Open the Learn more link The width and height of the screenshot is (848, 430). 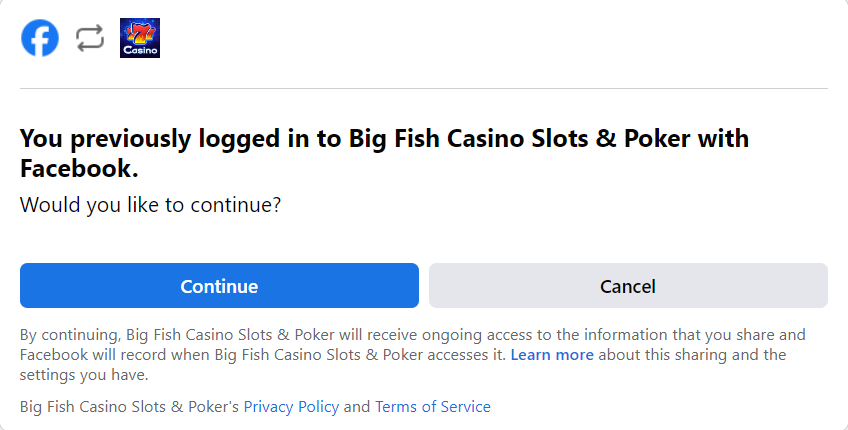pyautogui.click(x=552, y=355)
